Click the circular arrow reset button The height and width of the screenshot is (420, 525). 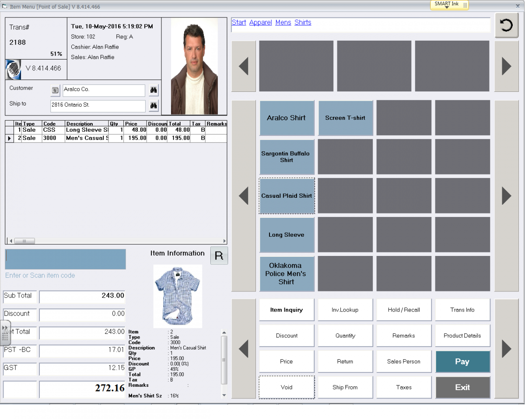(x=506, y=25)
